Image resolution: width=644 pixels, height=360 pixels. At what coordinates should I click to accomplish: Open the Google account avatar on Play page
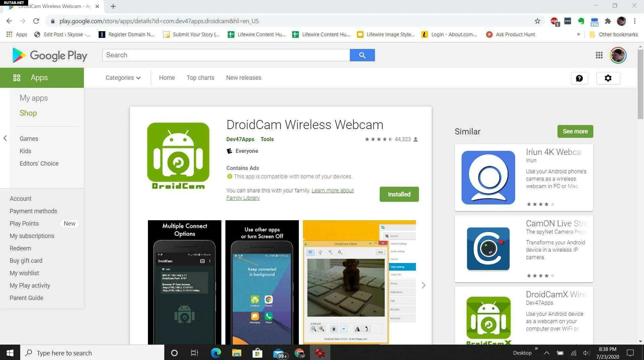[618, 55]
